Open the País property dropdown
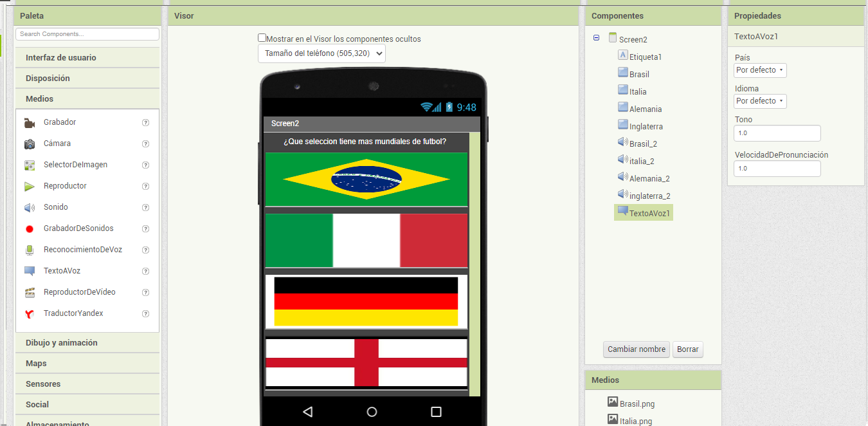868x426 pixels. [760, 70]
